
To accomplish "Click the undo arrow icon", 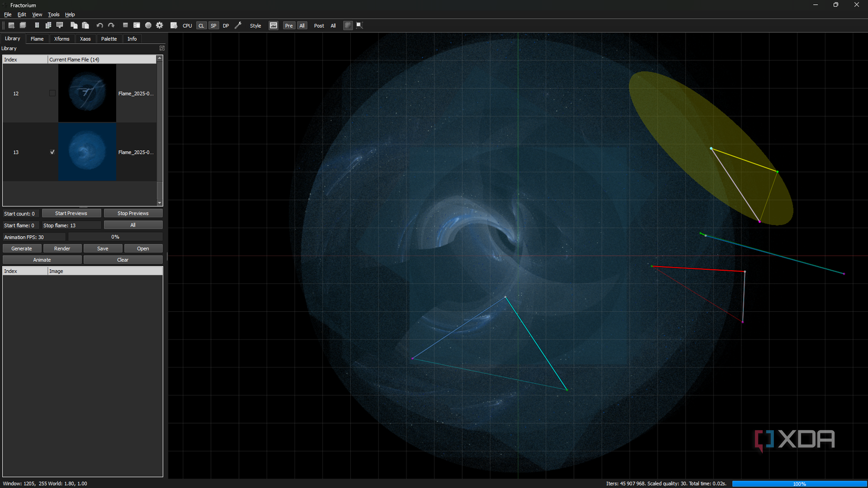I will pyautogui.click(x=99, y=25).
